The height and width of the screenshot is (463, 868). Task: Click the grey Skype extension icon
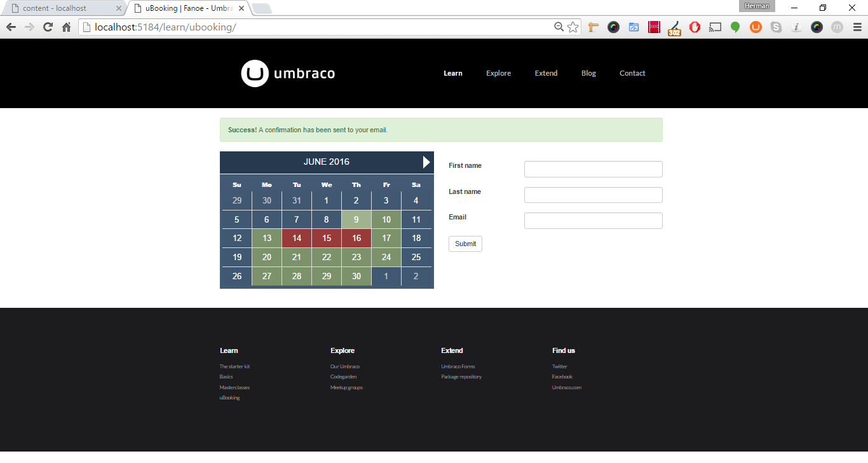click(x=776, y=27)
